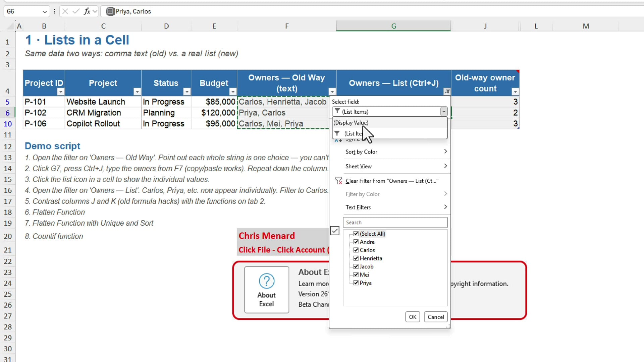Screen dimensions: 644x362
Task: Click the select multiple items icon
Action: [x=335, y=231]
